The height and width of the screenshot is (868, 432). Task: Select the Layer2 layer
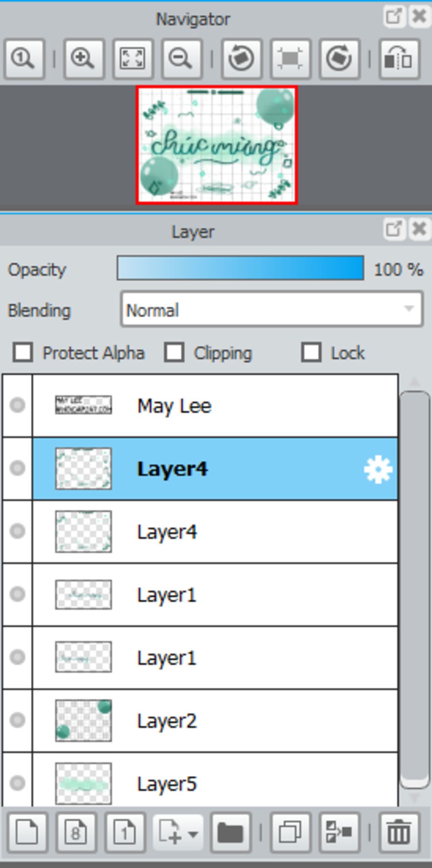(x=215, y=720)
